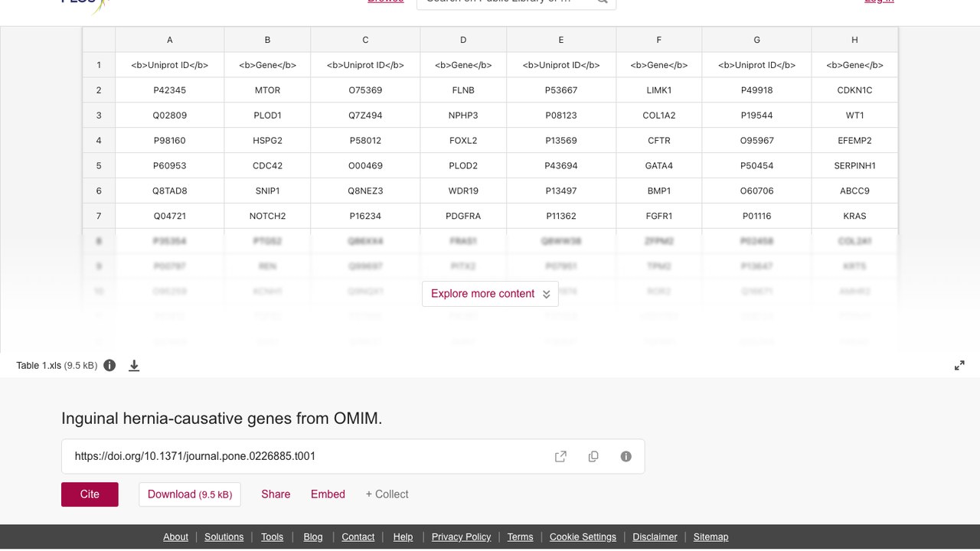This screenshot has height=551, width=980.
Task: Select the cell containing P42345
Action: (x=170, y=90)
